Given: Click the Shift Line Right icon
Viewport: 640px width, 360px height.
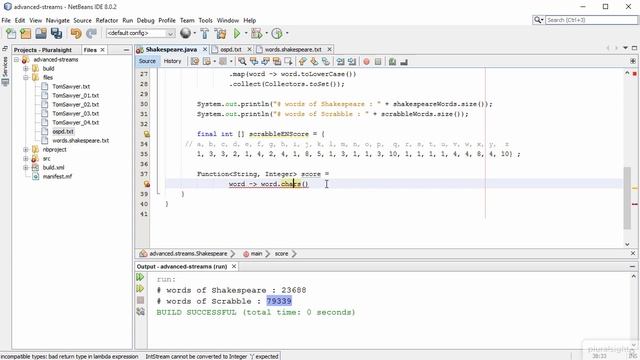Looking at the screenshot, I should 352,62.
